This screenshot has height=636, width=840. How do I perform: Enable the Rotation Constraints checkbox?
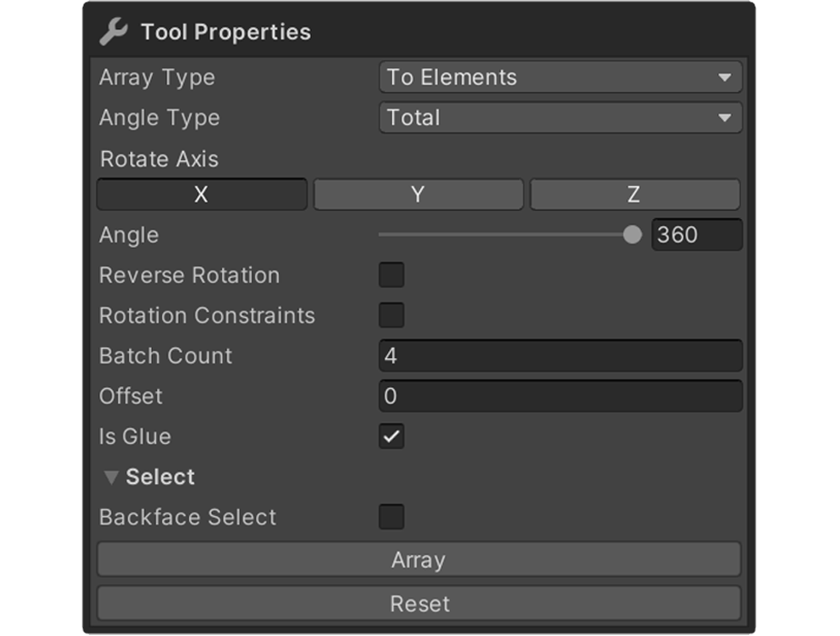(x=392, y=314)
